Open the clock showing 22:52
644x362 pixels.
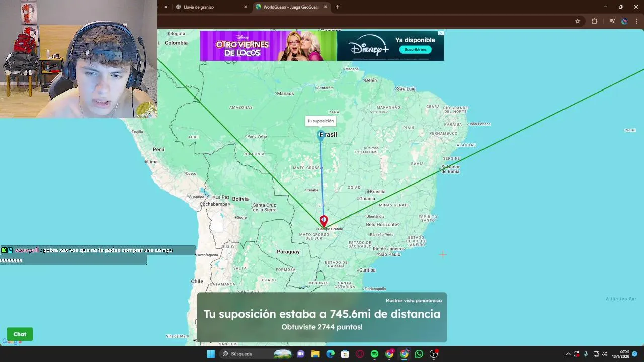point(620,354)
